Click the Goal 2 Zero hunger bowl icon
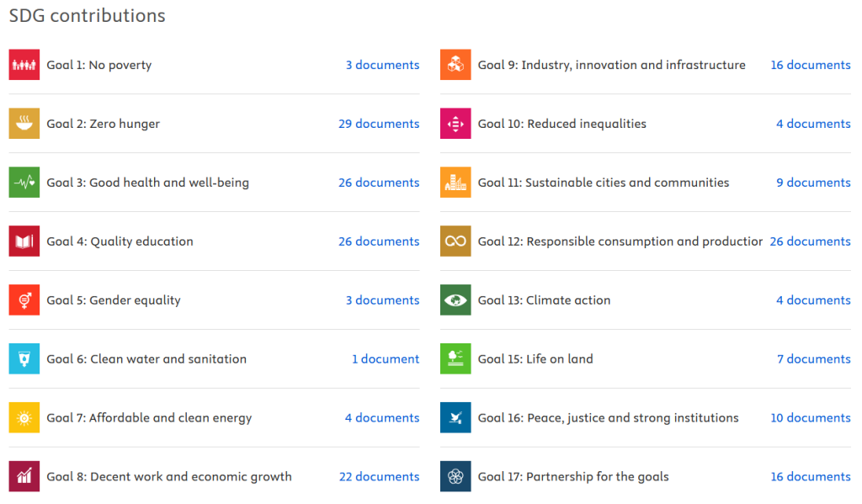The image size is (862, 504). point(24,124)
